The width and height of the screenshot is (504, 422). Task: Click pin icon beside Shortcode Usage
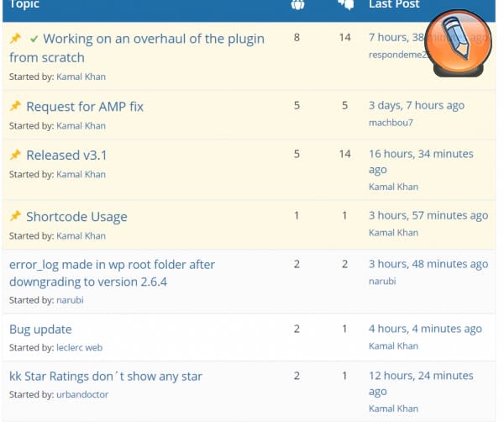(15, 216)
